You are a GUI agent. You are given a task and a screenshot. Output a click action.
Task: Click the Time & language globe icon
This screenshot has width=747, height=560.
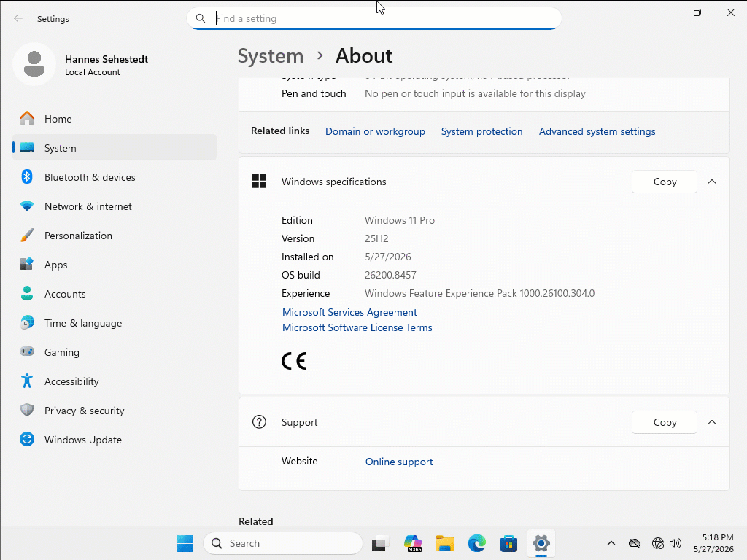[x=27, y=323]
